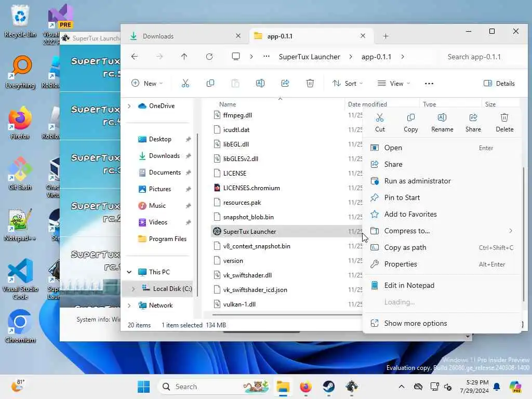Screen dimensions: 532x399
Task: Click toolbar Copy icon
Action: click(x=210, y=83)
